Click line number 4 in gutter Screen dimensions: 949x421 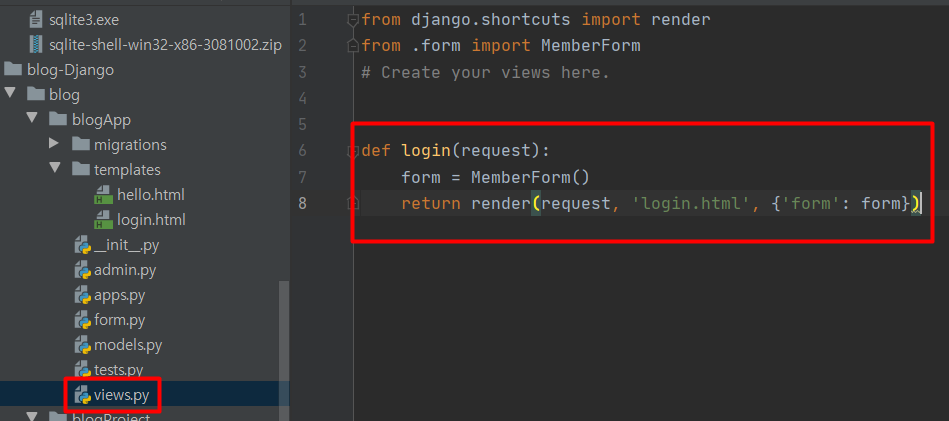tap(303, 98)
